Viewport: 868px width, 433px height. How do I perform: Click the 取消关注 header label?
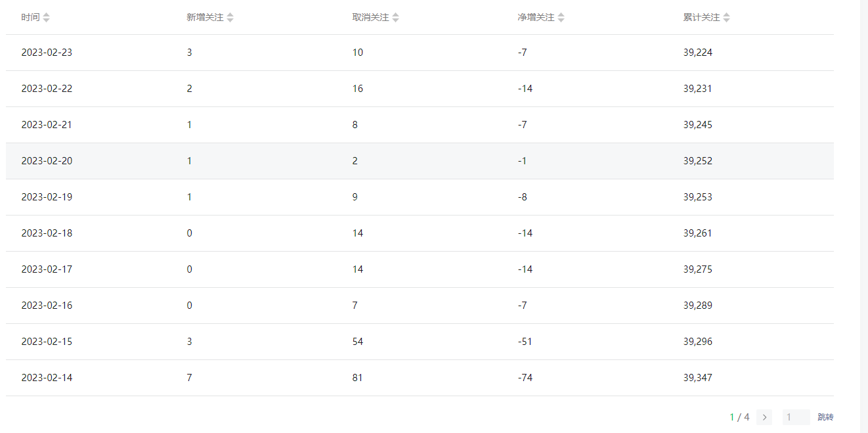pyautogui.click(x=370, y=18)
